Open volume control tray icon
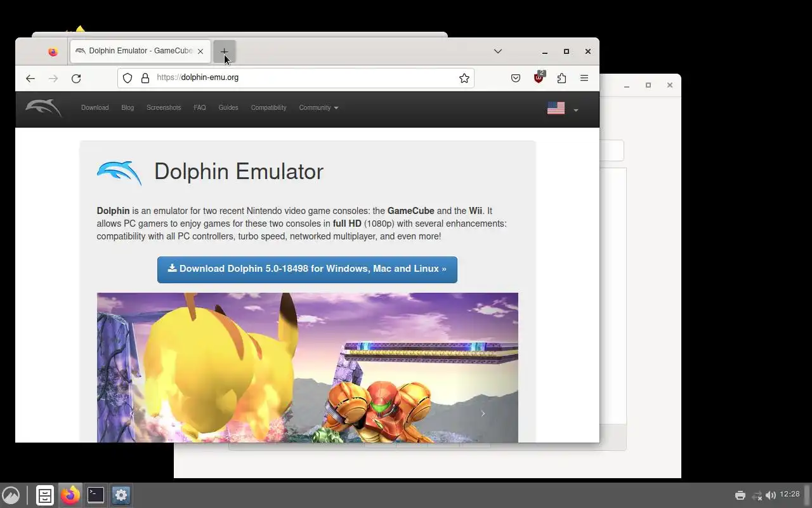This screenshot has height=508, width=812. [771, 495]
